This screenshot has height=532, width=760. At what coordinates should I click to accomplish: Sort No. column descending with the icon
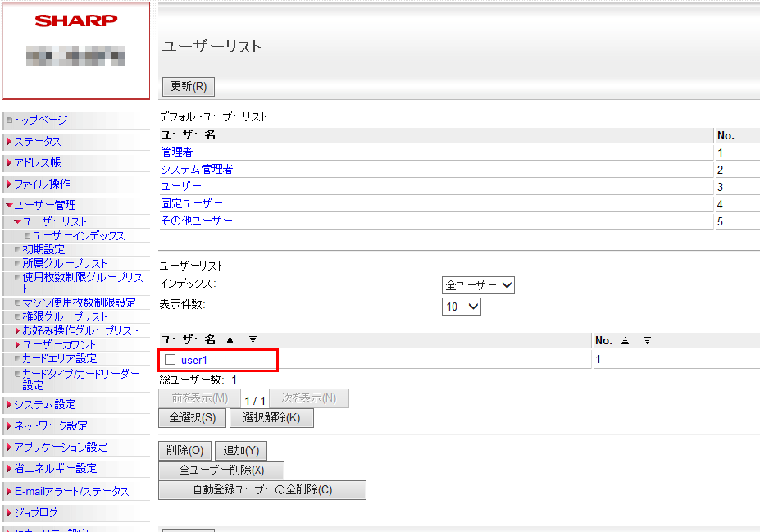(x=647, y=339)
